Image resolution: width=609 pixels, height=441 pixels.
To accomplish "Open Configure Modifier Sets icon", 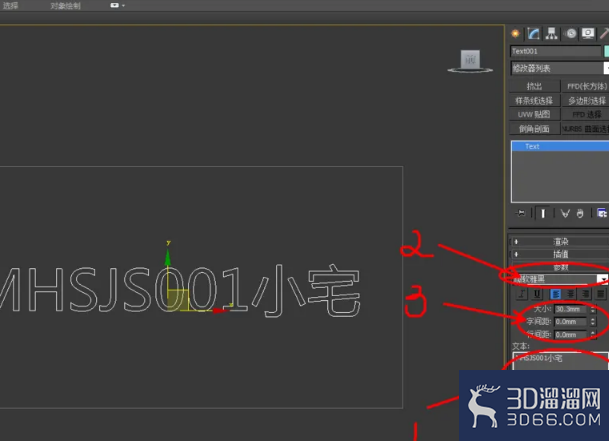I will point(602,213).
